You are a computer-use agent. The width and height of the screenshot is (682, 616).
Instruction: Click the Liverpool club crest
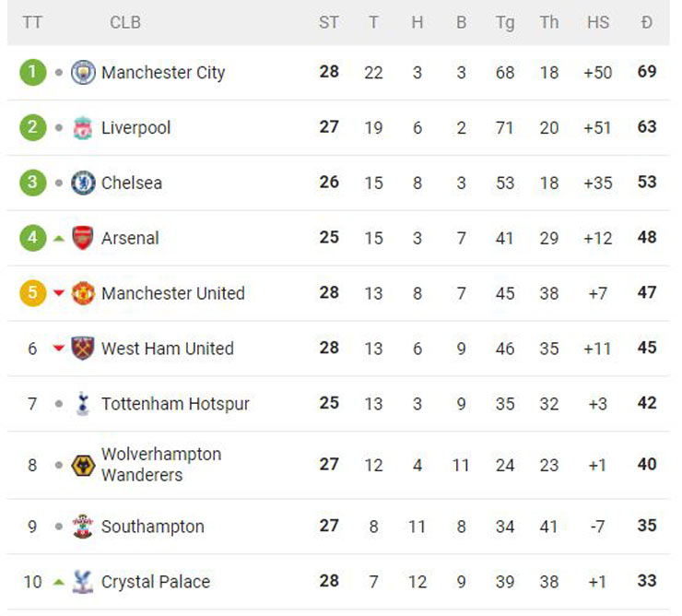pos(83,127)
